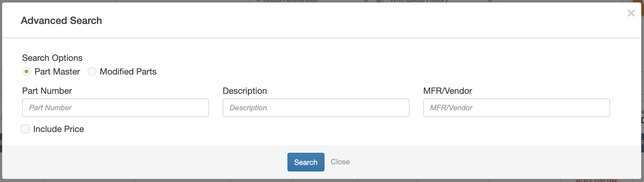Click the With Quote History background item
The width and height of the screenshot is (644, 182).
[419, 1]
